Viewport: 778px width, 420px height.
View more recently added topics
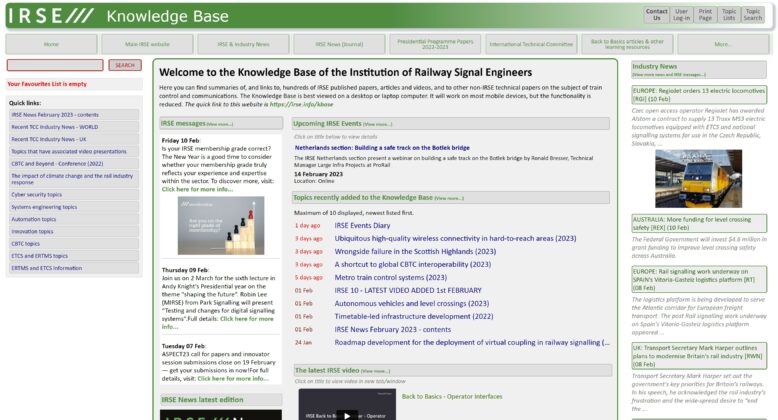[x=449, y=198]
